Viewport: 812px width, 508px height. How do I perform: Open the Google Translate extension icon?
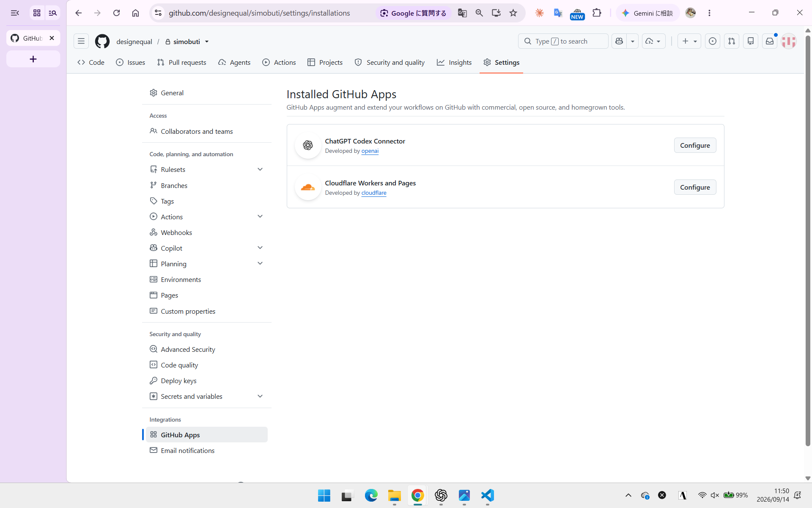[x=558, y=13]
